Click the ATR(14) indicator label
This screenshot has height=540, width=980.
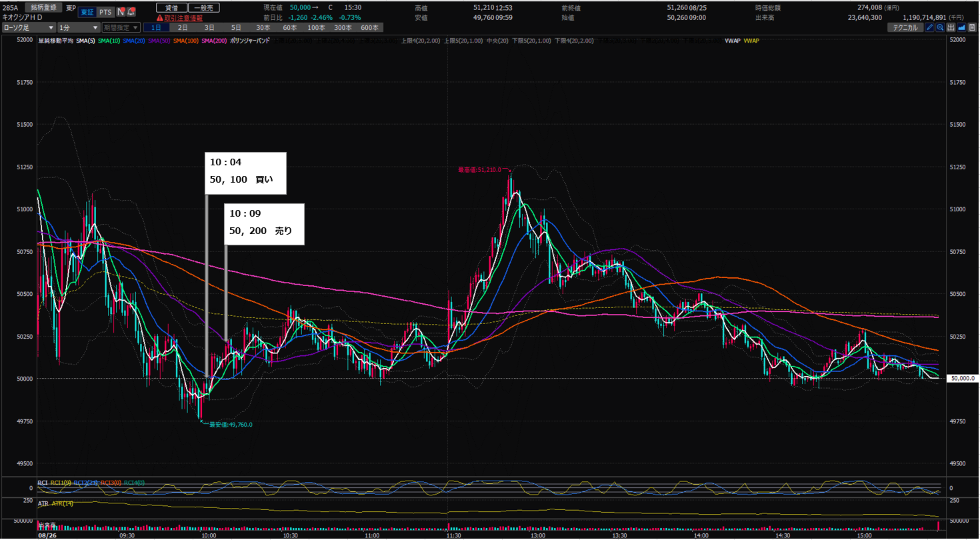63,503
